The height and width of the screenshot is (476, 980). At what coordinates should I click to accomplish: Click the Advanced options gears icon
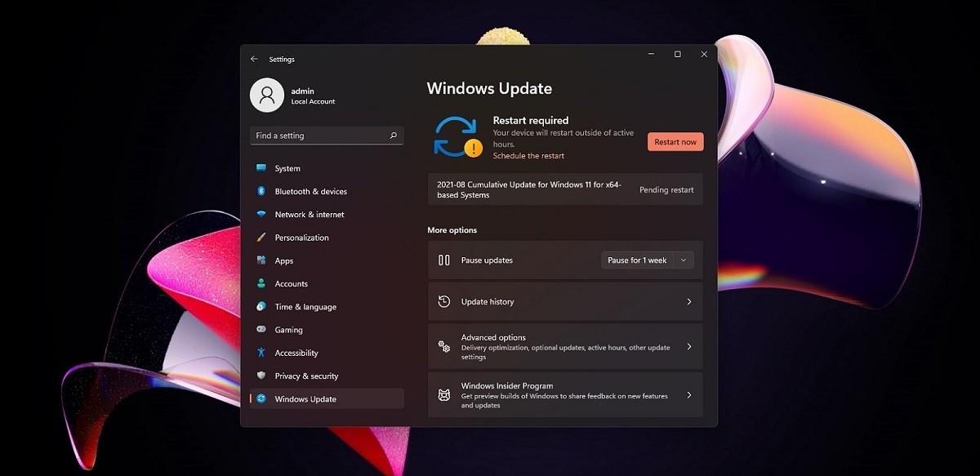click(x=444, y=346)
